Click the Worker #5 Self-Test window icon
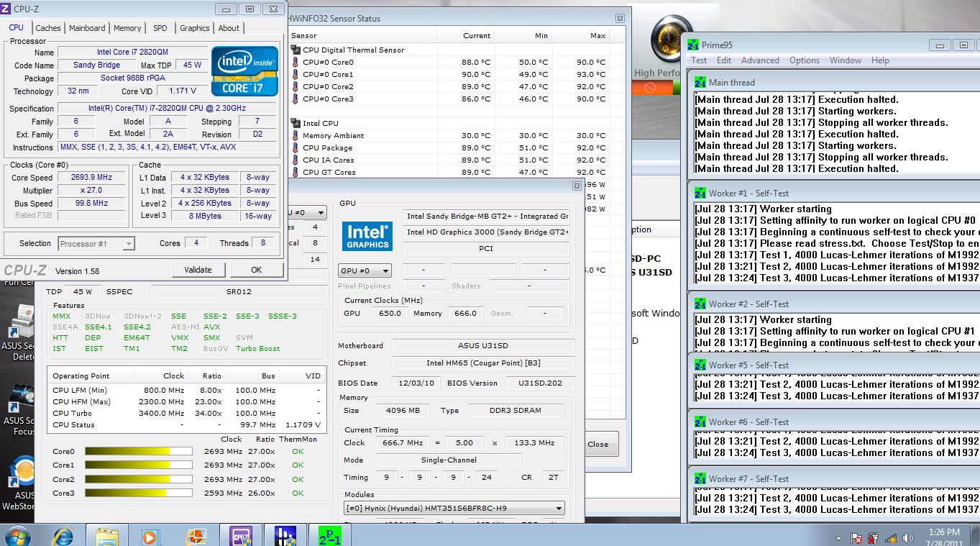The width and height of the screenshot is (980, 546). pyautogui.click(x=700, y=365)
